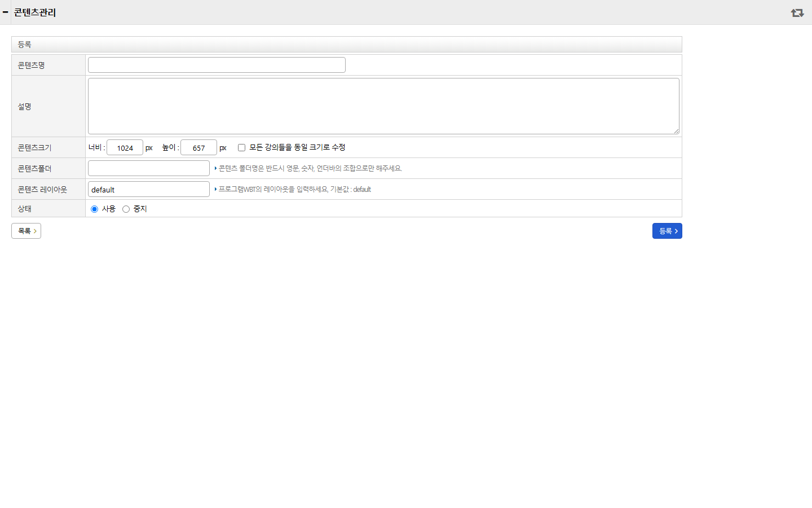Click the refresh arrows icon at top right
The height and width of the screenshot is (508, 812).
pyautogui.click(x=797, y=12)
